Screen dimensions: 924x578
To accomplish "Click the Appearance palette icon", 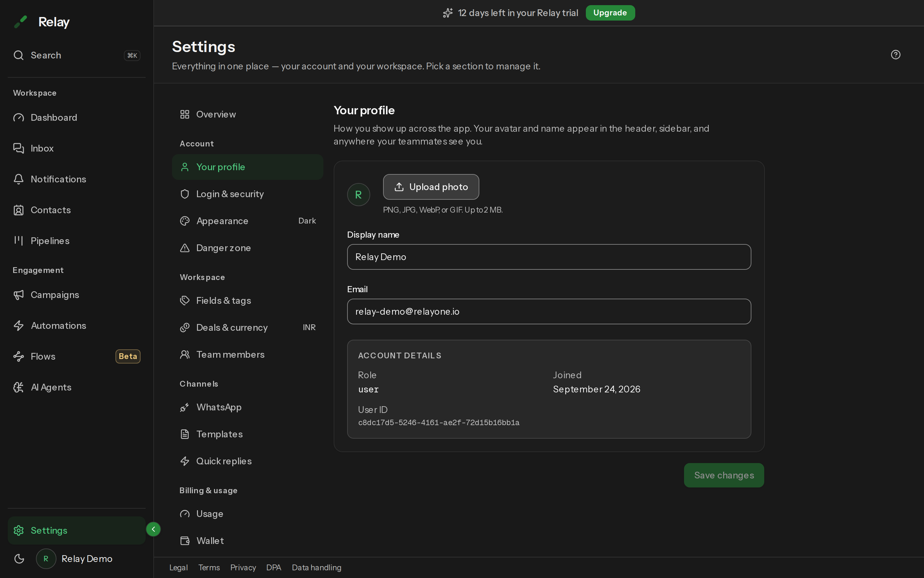I will click(185, 221).
